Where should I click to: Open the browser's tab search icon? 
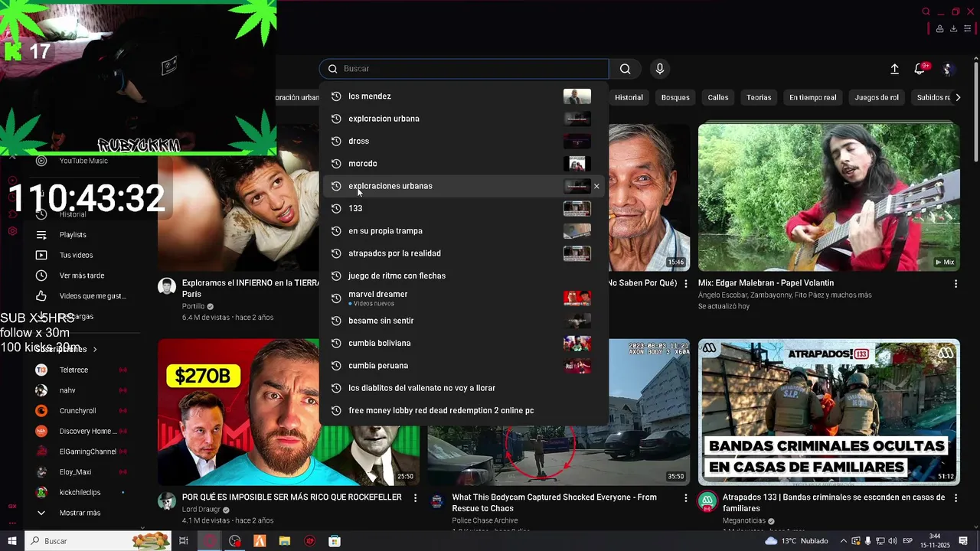[926, 11]
